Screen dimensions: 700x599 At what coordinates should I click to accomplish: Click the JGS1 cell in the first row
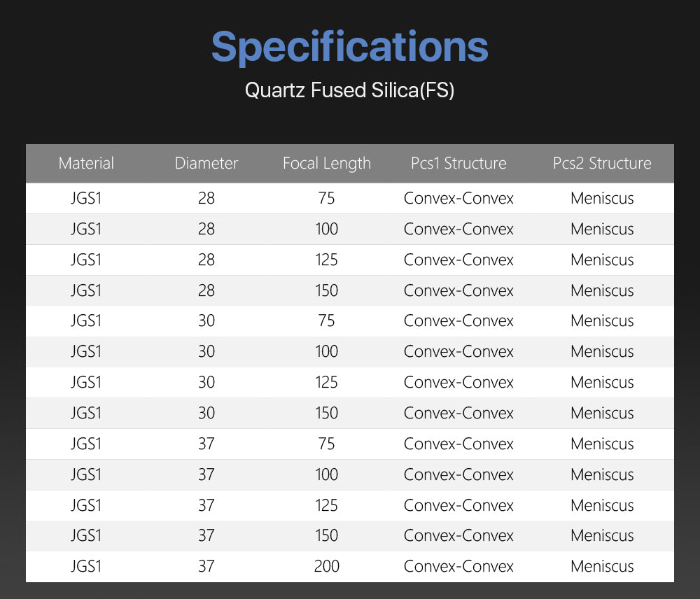(86, 198)
